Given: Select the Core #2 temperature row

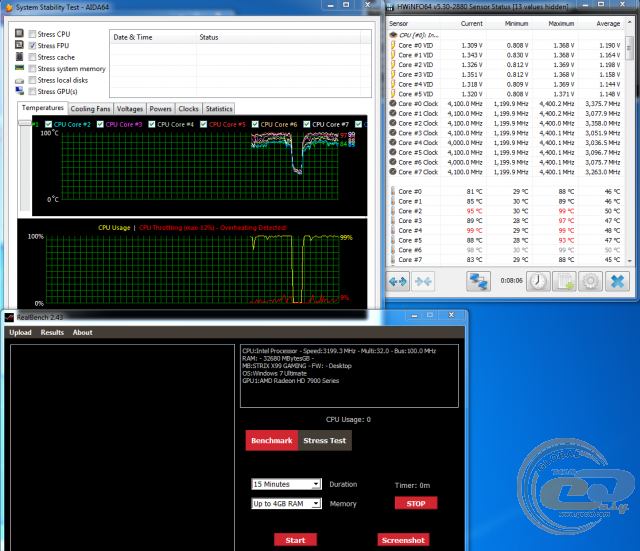Looking at the screenshot, I should point(506,211).
